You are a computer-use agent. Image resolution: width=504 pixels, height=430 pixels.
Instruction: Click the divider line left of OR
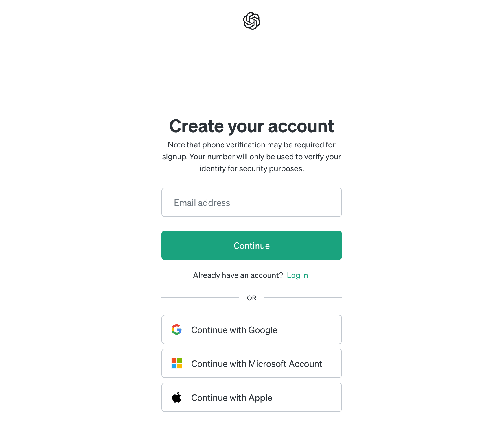tap(200, 297)
